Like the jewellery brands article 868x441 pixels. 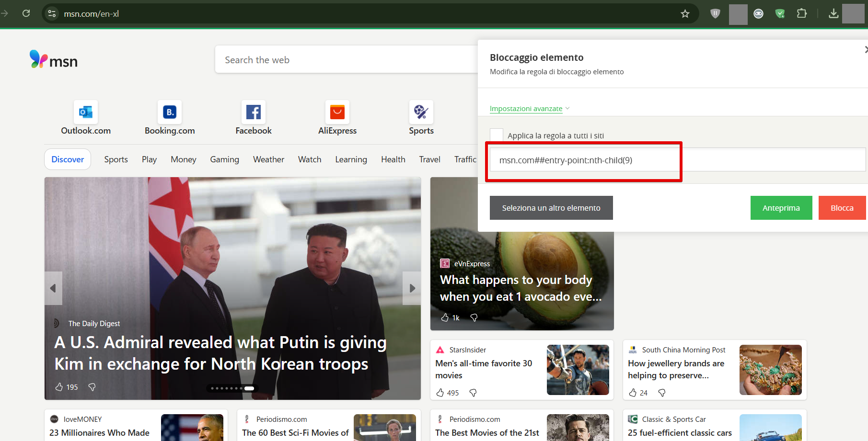[633, 393]
